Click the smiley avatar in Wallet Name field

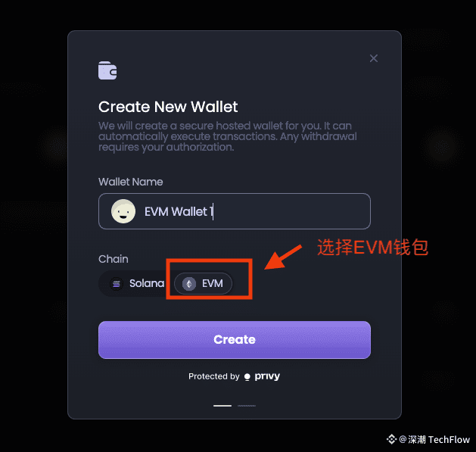point(123,211)
